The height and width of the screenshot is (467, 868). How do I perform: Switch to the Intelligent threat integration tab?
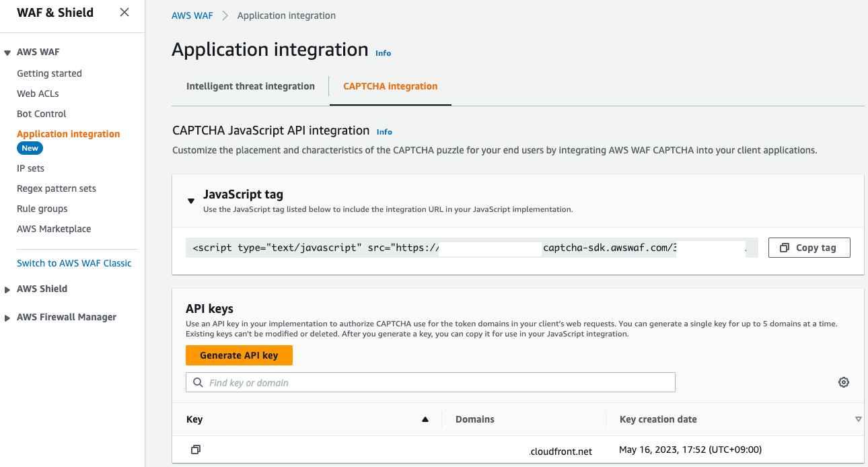(250, 86)
